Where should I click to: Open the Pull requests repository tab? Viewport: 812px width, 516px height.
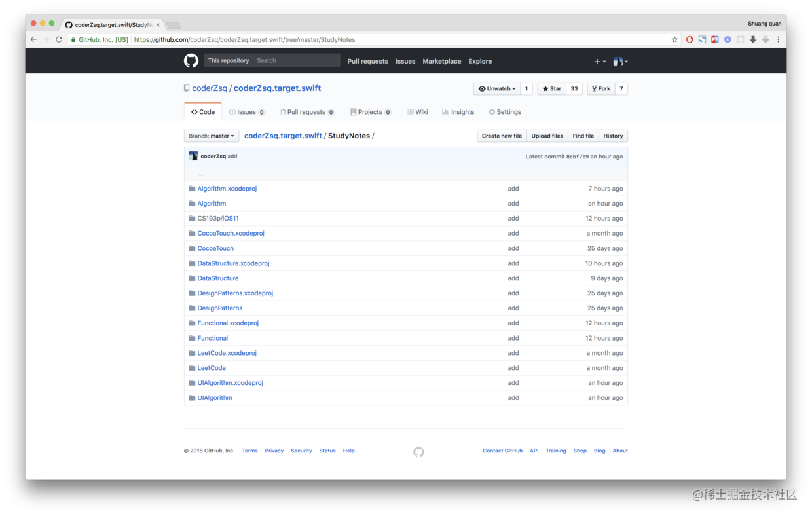[x=307, y=112]
